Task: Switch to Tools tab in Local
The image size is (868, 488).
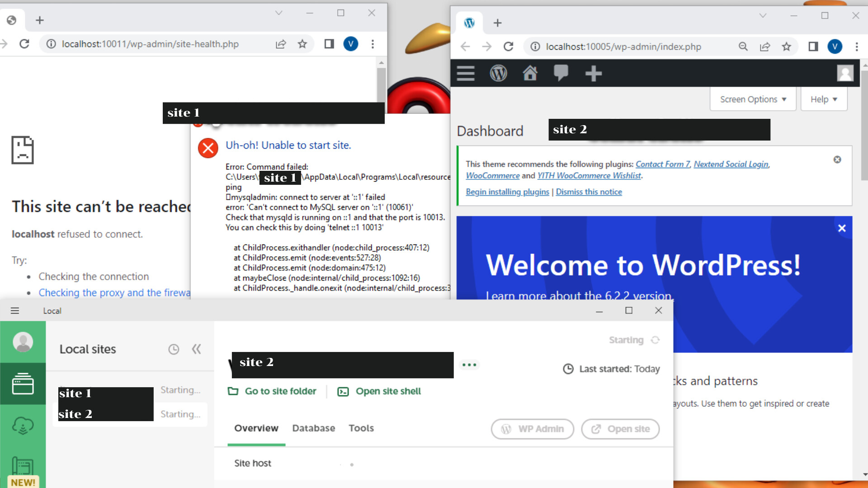Action: 361,428
